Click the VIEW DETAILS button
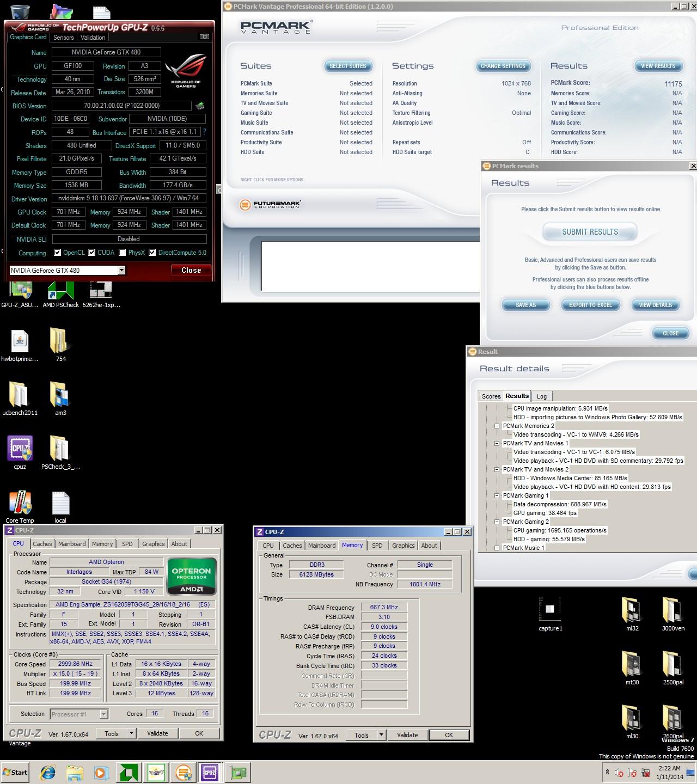Image resolution: width=697 pixels, height=784 pixels. tap(655, 305)
